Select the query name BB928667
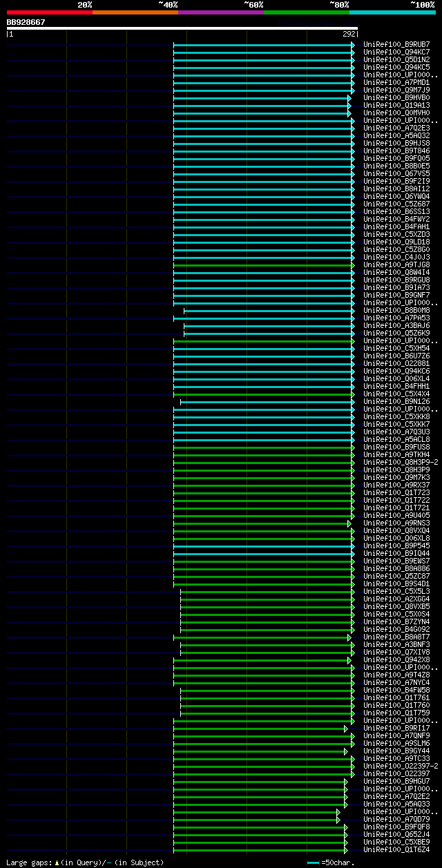 pos(26,22)
